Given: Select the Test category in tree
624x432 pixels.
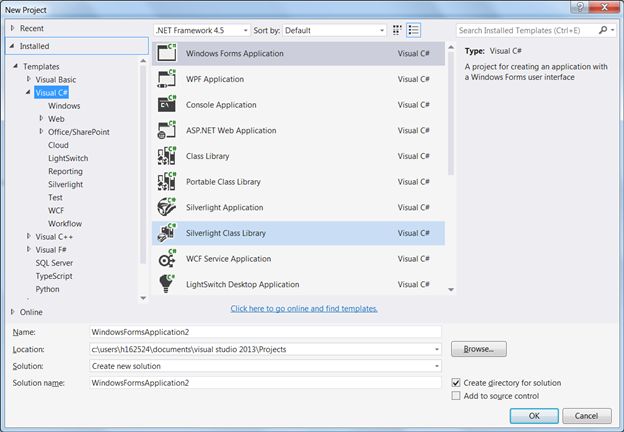Looking at the screenshot, I should pyautogui.click(x=55, y=198).
